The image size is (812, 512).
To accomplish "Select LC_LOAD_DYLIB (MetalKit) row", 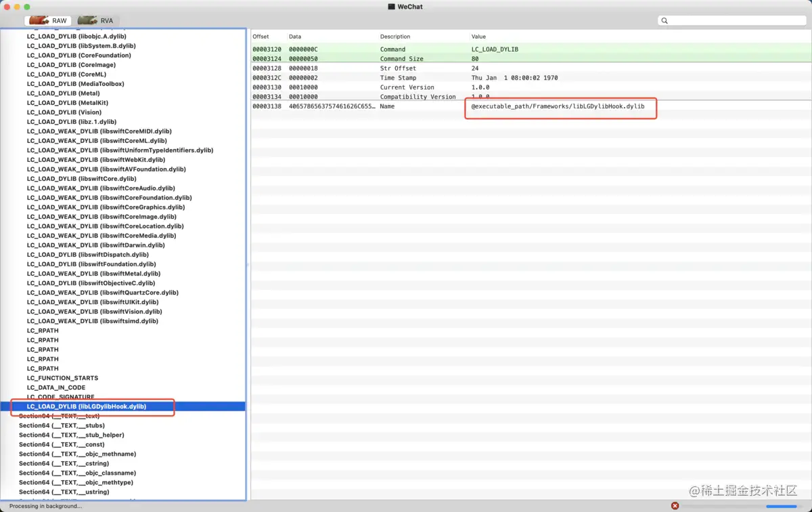I will tap(68, 103).
